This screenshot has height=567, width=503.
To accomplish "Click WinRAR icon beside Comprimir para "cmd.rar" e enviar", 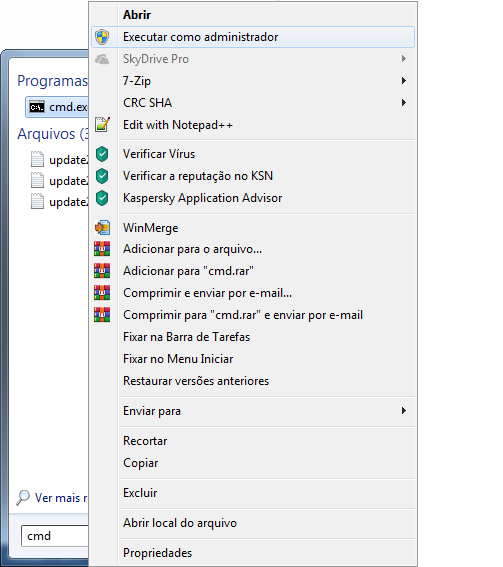I will click(102, 315).
